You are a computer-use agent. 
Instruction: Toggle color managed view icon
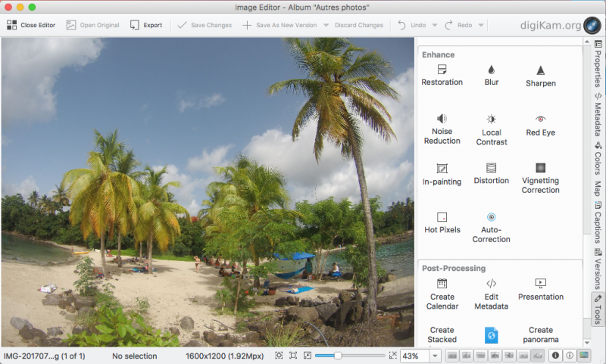(584, 356)
